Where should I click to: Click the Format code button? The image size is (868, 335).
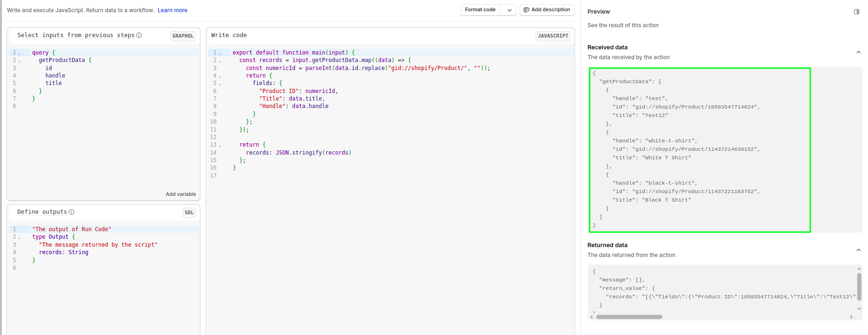click(480, 10)
